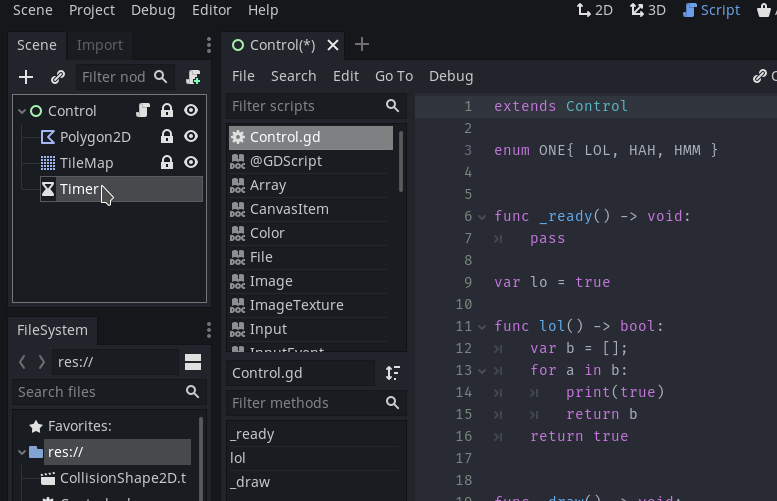Screen dimensions: 777x501
Task: Toggle FileSystem split view mode
Action: click(193, 362)
